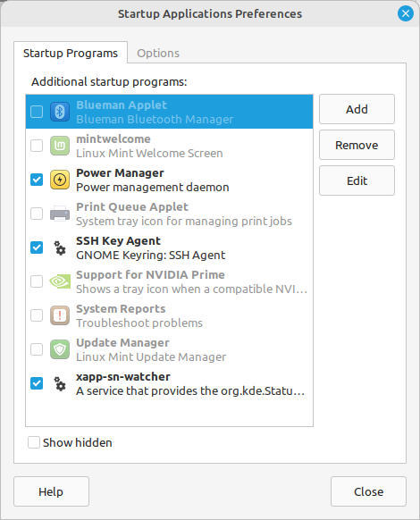Viewport: 420px width, 520px height.
Task: Click the Print Queue Applet printer icon
Action: [x=60, y=214]
